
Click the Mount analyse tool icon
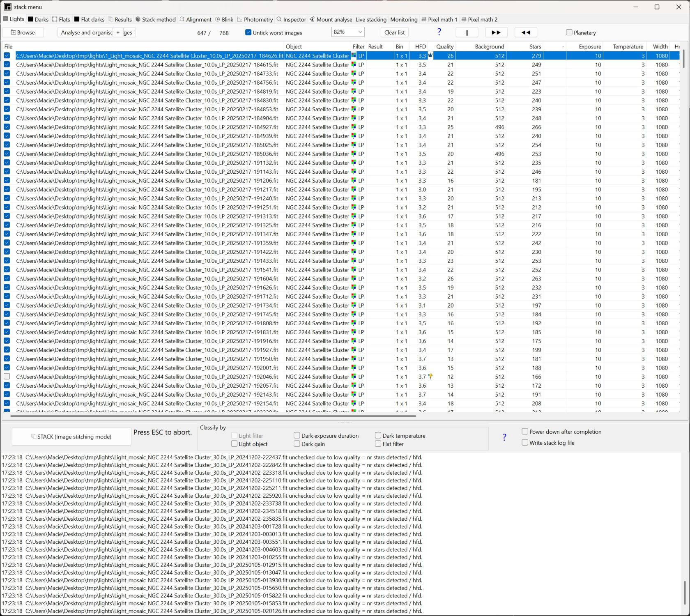pyautogui.click(x=312, y=19)
